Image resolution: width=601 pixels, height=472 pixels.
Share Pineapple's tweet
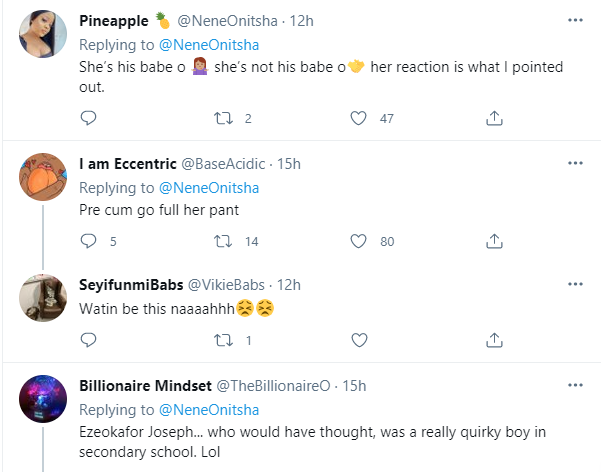coord(494,118)
